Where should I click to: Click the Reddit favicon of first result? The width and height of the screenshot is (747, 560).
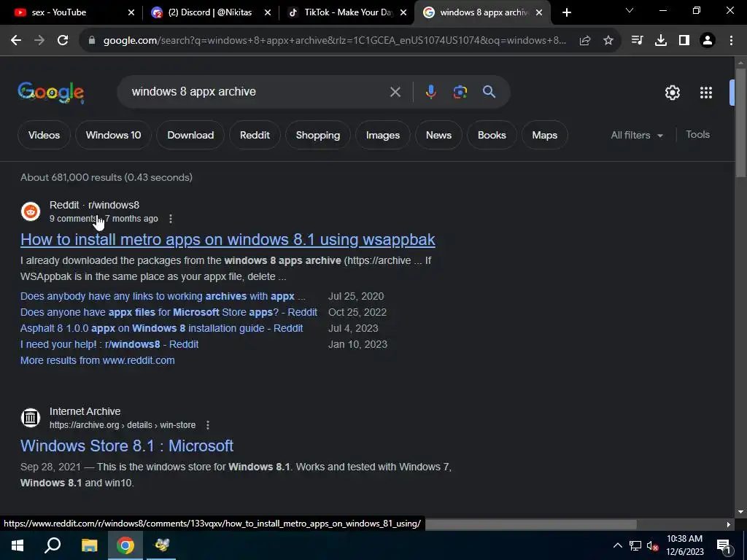pos(31,211)
